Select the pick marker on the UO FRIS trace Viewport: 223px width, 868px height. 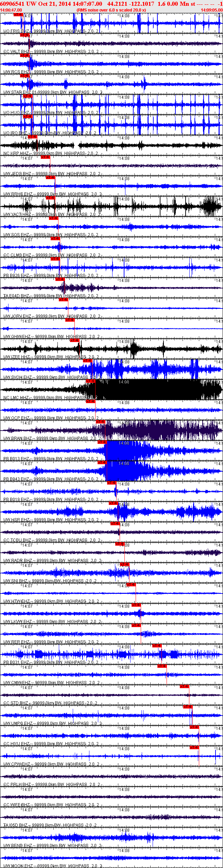coord(18,15)
